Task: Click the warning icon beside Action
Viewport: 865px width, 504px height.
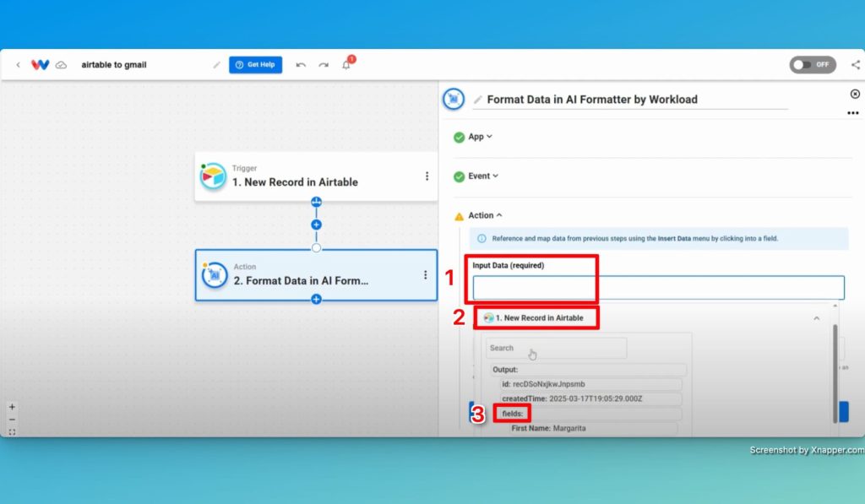Action: pos(459,216)
